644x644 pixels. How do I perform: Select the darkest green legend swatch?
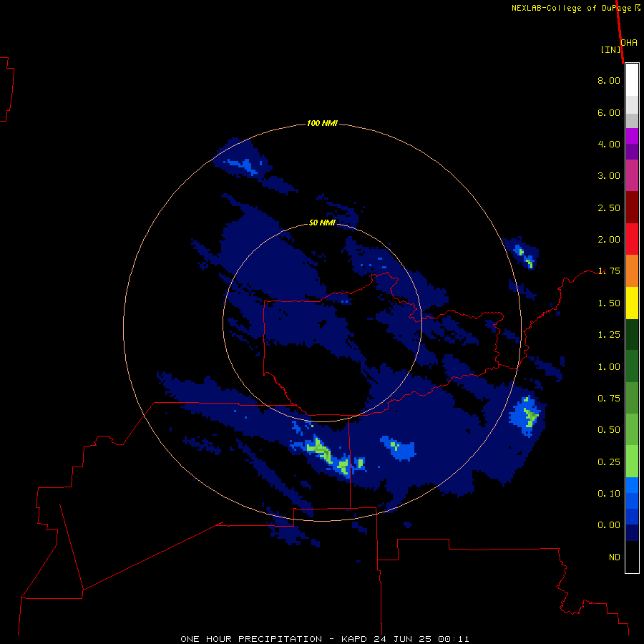[x=632, y=335]
